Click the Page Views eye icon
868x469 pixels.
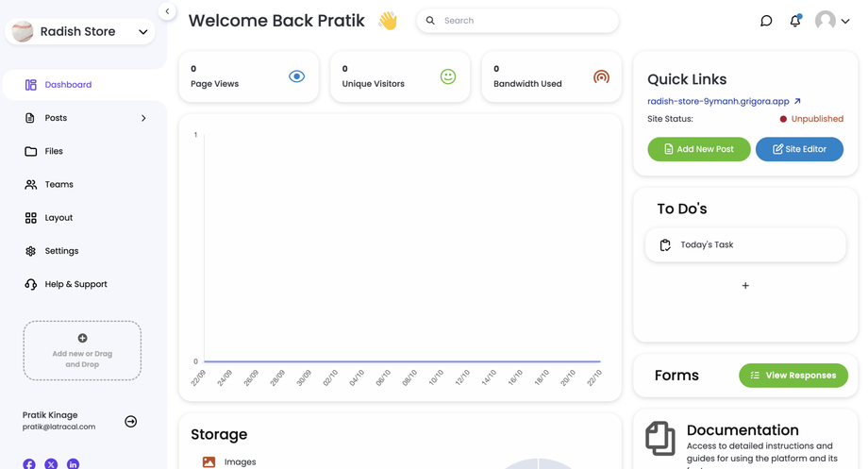(x=296, y=76)
